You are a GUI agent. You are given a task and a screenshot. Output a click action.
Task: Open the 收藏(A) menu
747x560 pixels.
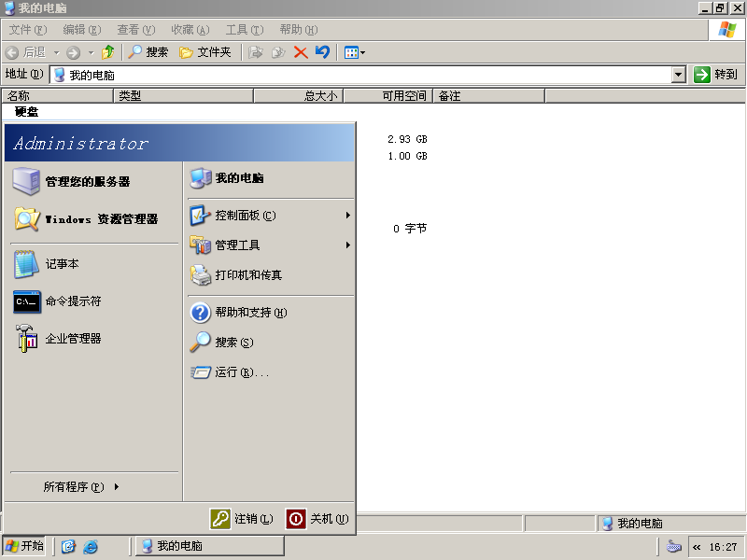tap(190, 30)
